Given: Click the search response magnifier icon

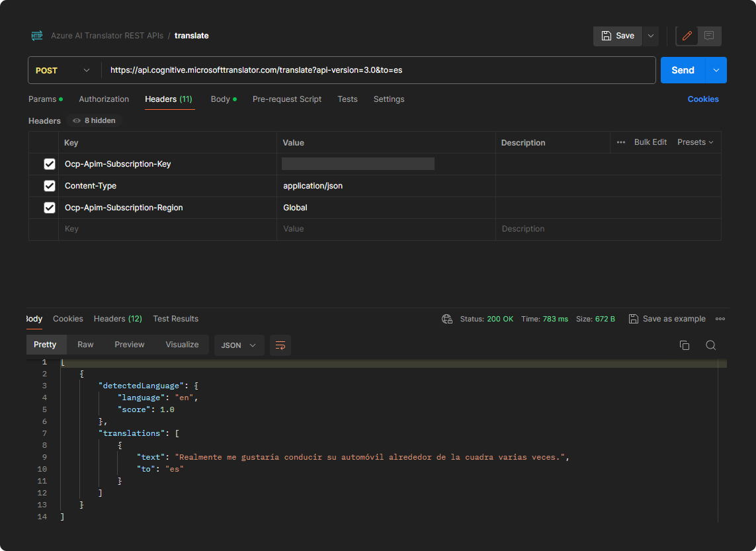Looking at the screenshot, I should coord(711,345).
